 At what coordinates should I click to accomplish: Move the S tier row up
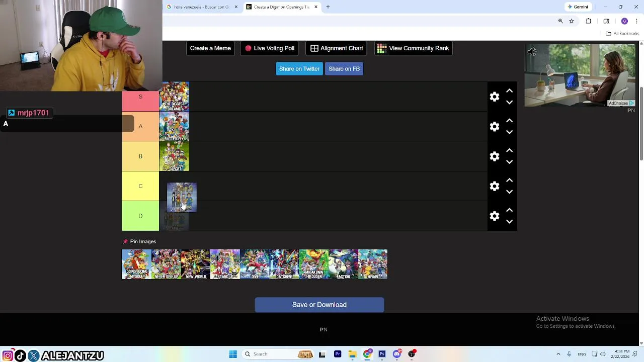(509, 91)
